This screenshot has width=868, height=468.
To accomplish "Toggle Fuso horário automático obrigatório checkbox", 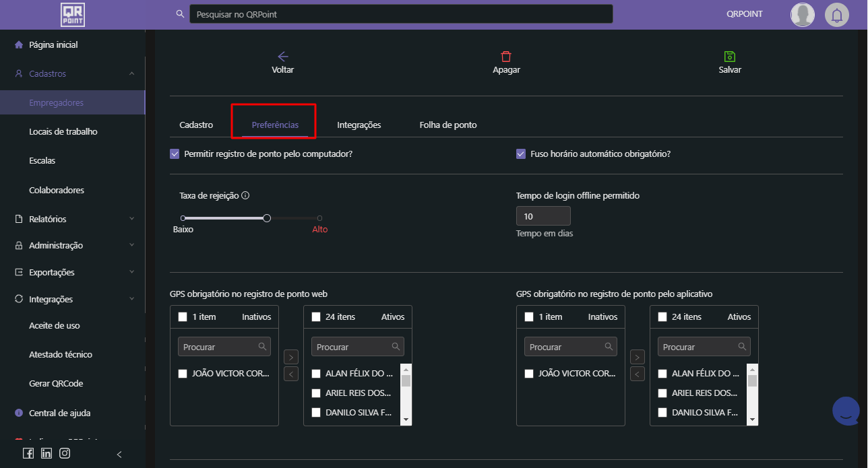I will (x=521, y=154).
